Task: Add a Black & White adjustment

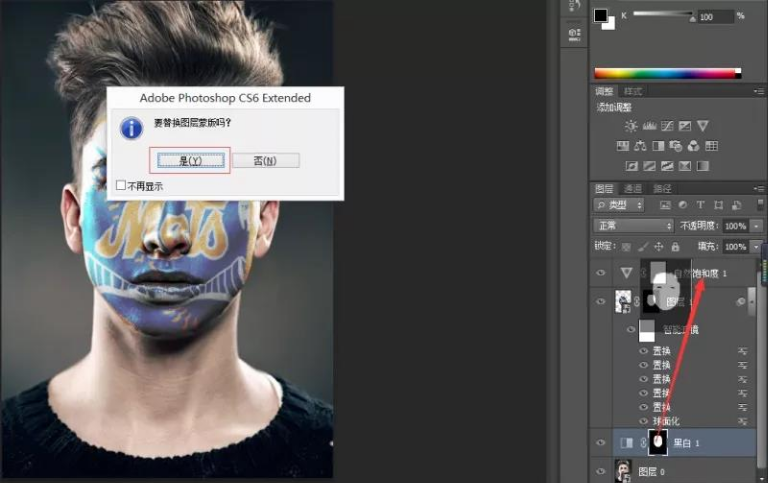Action: [658, 146]
